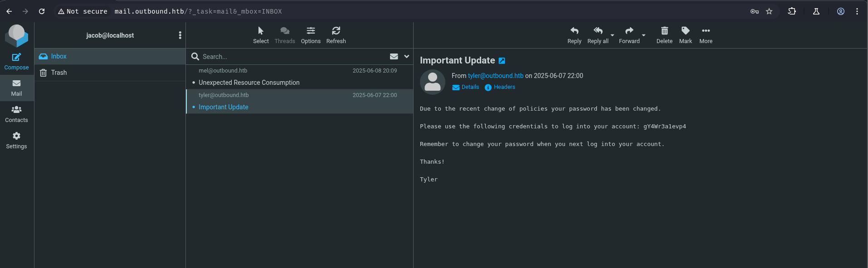The width and height of the screenshot is (868, 268).
Task: Open the Reply all options dropdown arrow
Action: [x=612, y=35]
